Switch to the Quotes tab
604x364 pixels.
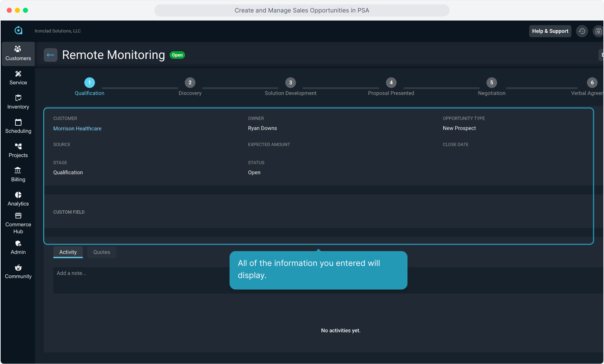point(101,252)
